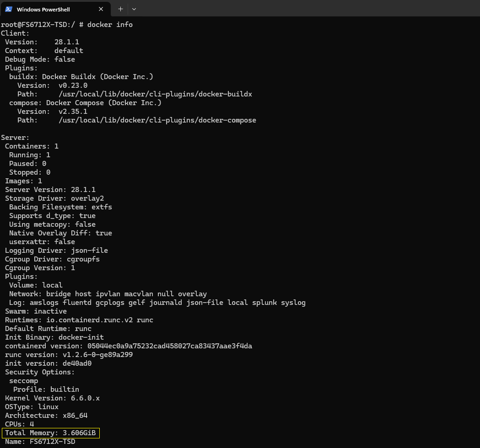
Task: Click the PowerShell icon in the tab
Action: click(9, 9)
